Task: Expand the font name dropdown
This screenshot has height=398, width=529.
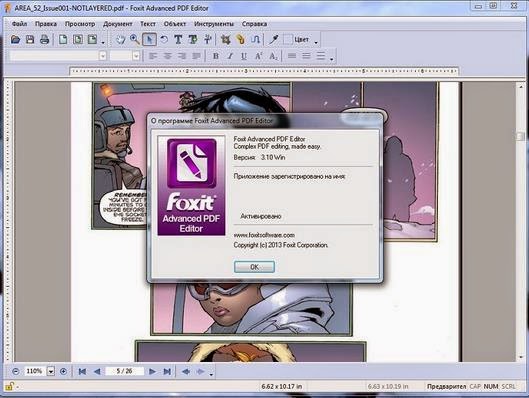Action: pyautogui.click(x=103, y=56)
